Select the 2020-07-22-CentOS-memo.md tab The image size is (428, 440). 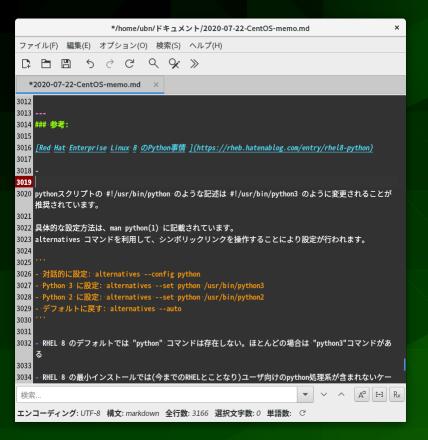click(85, 85)
